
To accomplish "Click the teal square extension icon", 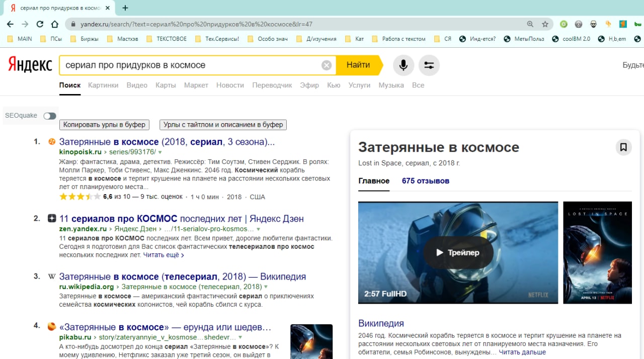I will (623, 24).
